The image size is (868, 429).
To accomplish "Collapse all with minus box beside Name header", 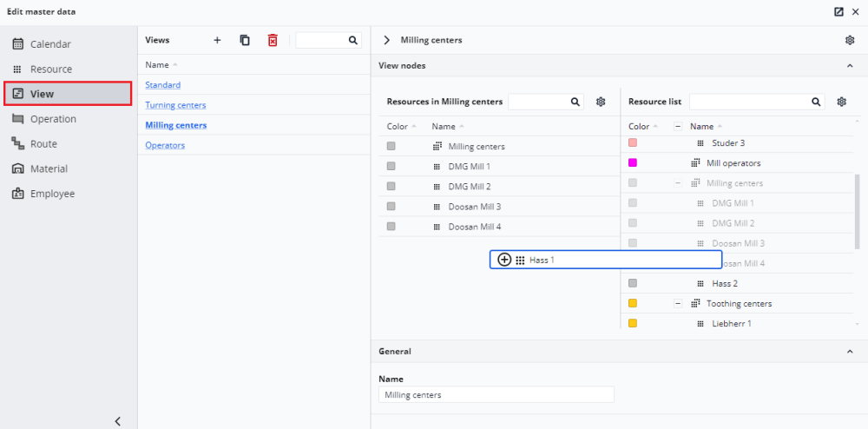I will (x=678, y=126).
